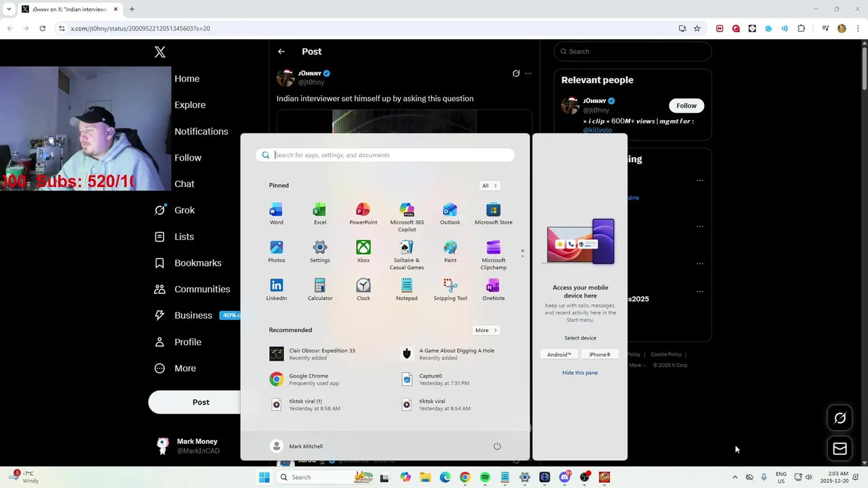The width and height of the screenshot is (868, 488).
Task: Open Solitaire & Casual Games
Action: pos(407,255)
